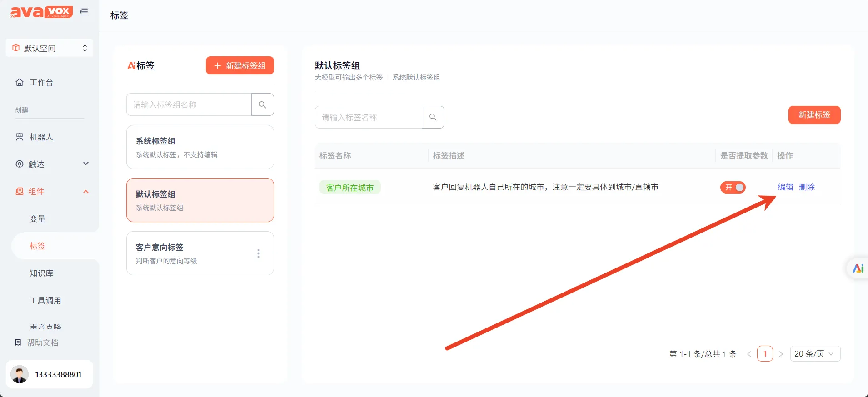Click the 新建标签 button
Image resolution: width=868 pixels, height=397 pixels.
(x=814, y=115)
